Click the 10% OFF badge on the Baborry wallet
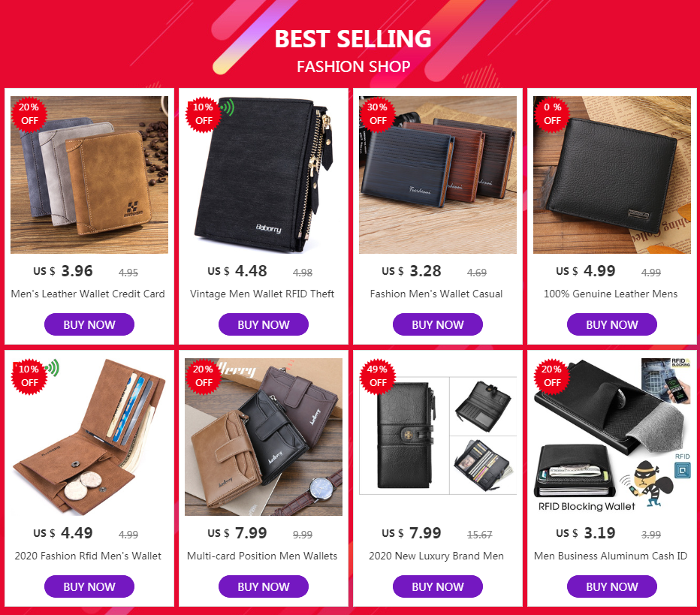This screenshot has width=700, height=615. click(203, 114)
